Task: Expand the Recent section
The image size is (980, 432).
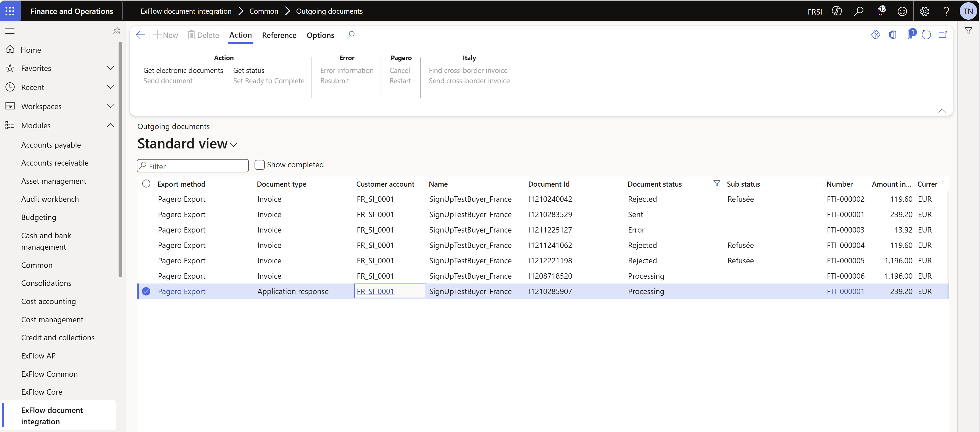Action: coord(110,87)
